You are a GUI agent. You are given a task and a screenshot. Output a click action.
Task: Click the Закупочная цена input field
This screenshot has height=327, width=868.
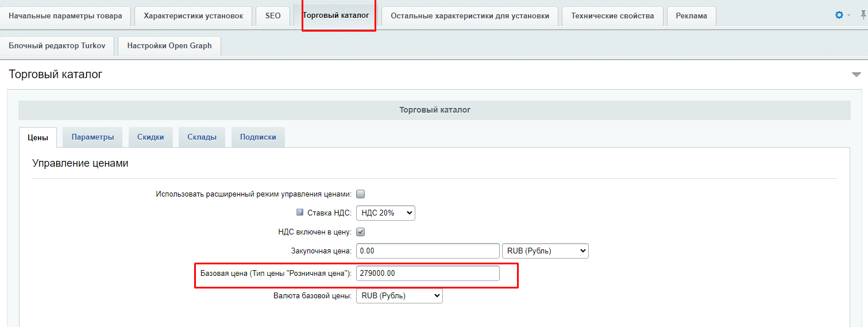click(x=427, y=251)
